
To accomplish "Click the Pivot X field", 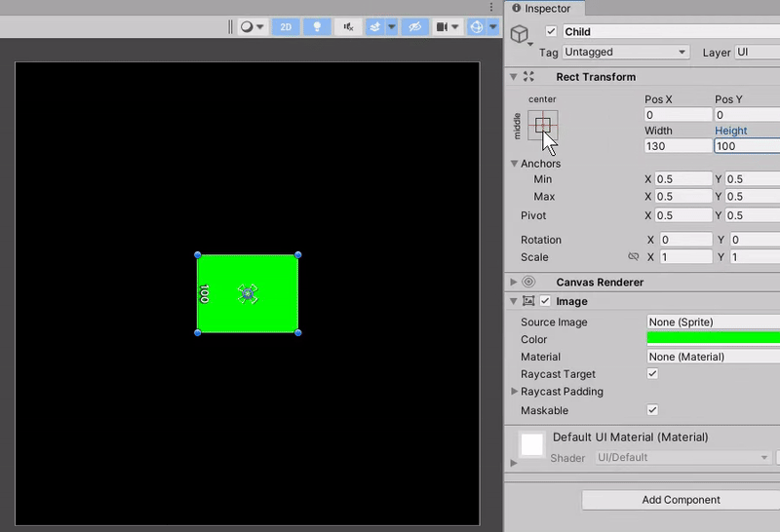I will click(x=683, y=215).
